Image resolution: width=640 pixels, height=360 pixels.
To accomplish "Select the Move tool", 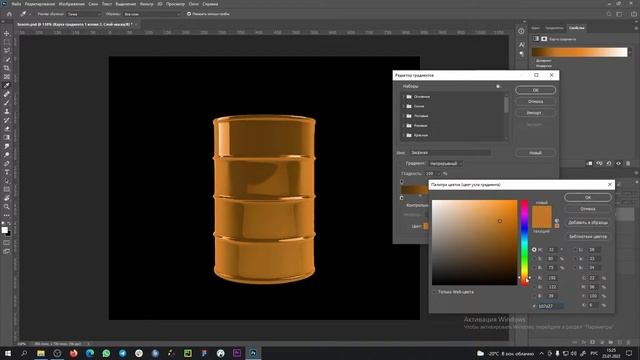I will point(7,33).
